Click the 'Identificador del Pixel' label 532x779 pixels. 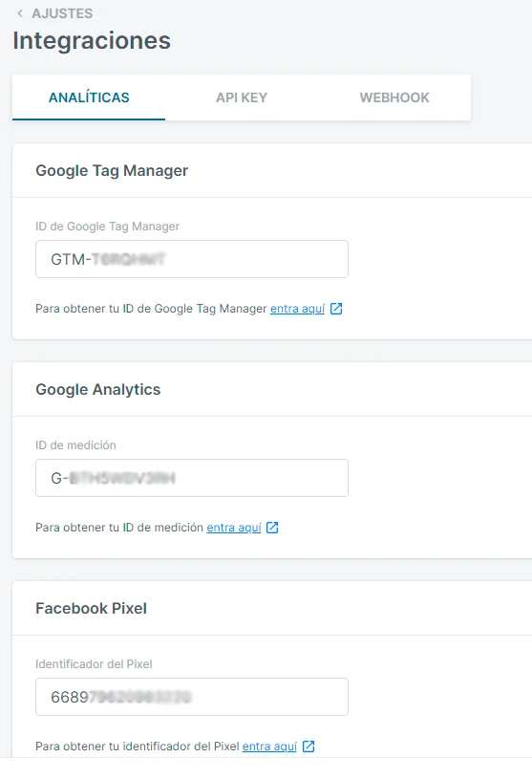pyautogui.click(x=94, y=664)
